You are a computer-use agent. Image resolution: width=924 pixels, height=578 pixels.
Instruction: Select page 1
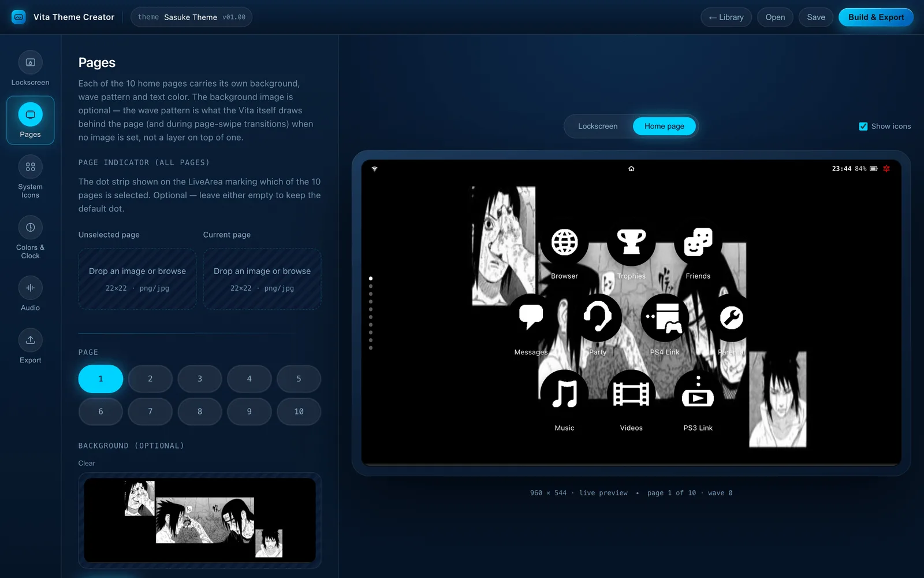[100, 379]
